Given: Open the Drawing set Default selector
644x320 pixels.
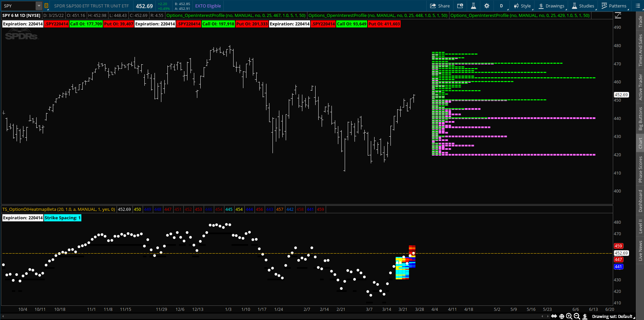Looking at the screenshot, I should pos(613,316).
